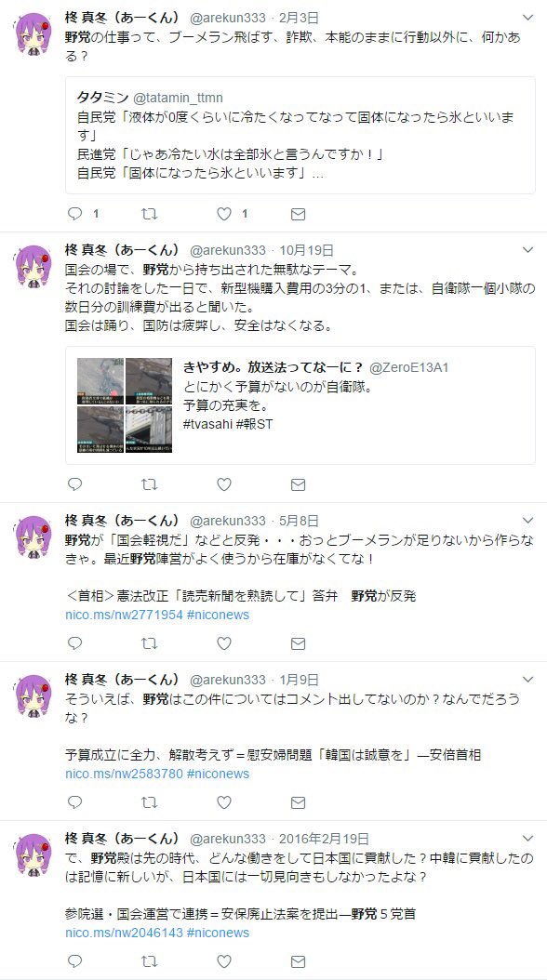Open the @arekun333 handle on the May 8 tweet
This screenshot has height=980, width=547.
(x=228, y=521)
